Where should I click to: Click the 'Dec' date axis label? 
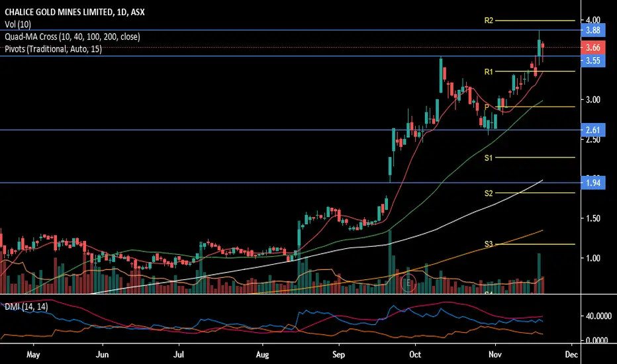tap(571, 355)
